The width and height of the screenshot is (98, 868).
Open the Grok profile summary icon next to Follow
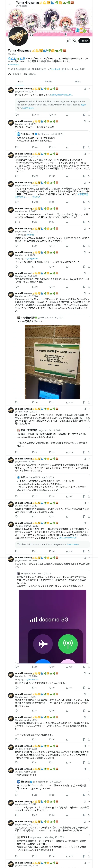(x=68, y=41)
